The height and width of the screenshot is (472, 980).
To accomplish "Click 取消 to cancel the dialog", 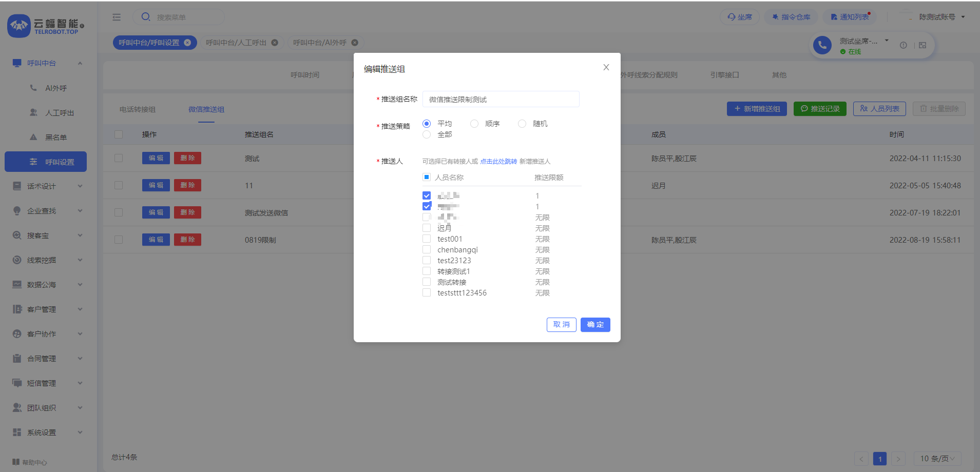I will 562,325.
